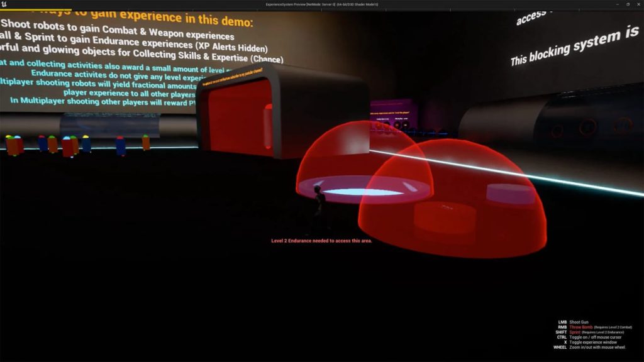Click the red Throw Bomb control hint
The height and width of the screenshot is (362, 644).
pyautogui.click(x=582, y=327)
